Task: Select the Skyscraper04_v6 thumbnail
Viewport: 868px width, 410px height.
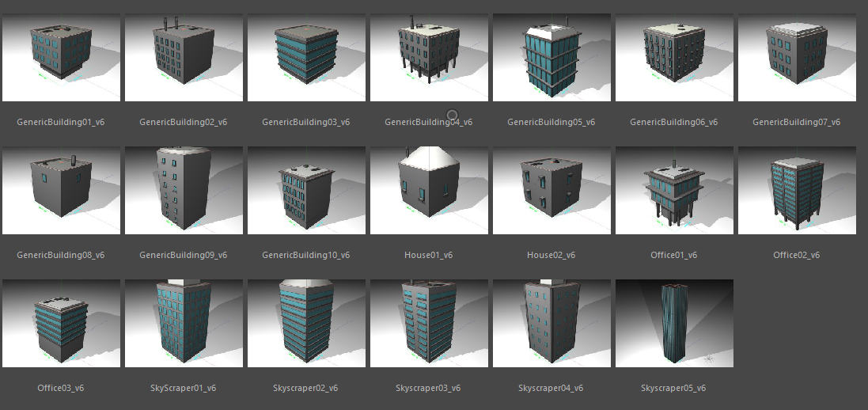Action: point(552,323)
